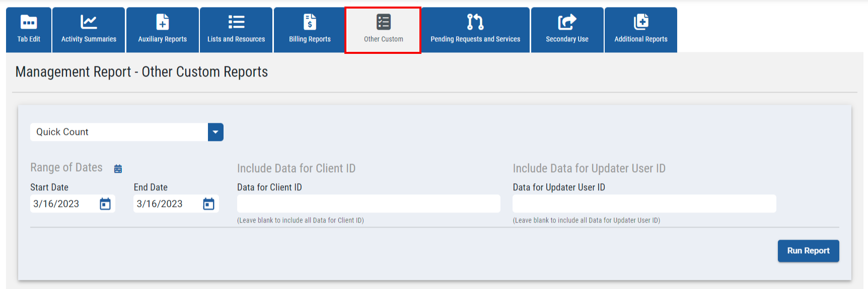Click the 'Include Data for Updater User ID' heading
Screen dimensions: 868x289
[x=589, y=168]
